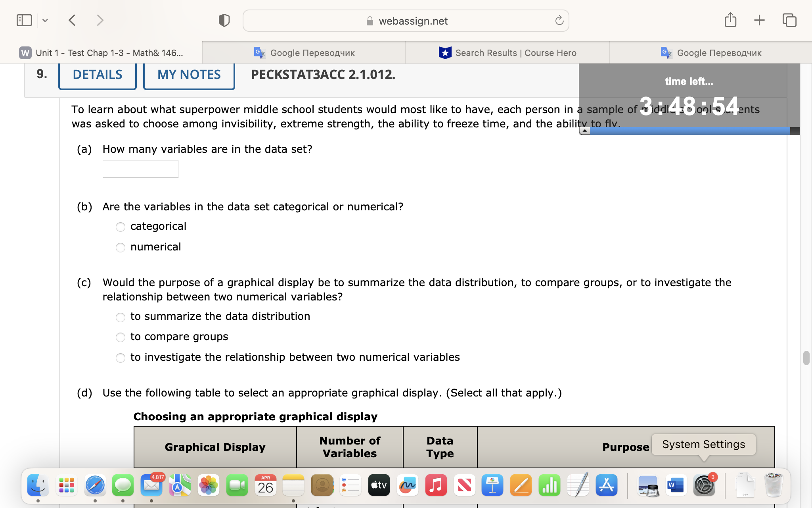This screenshot has width=812, height=508.
Task: Click the reload icon in address bar
Action: point(559,20)
